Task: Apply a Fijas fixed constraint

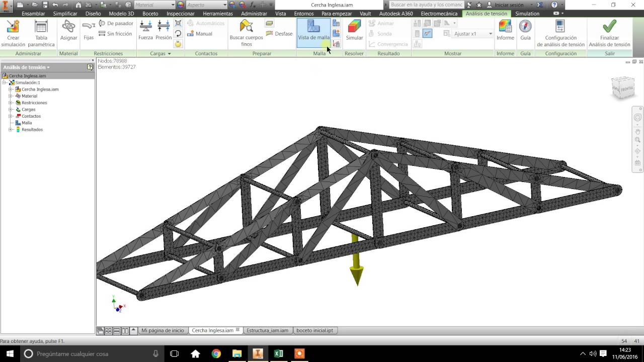Action: tap(89, 31)
